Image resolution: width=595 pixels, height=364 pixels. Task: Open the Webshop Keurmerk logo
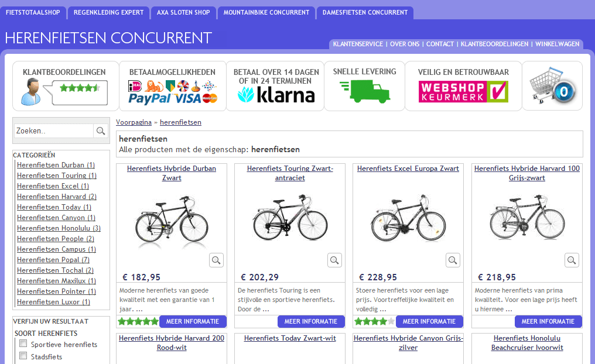(463, 92)
